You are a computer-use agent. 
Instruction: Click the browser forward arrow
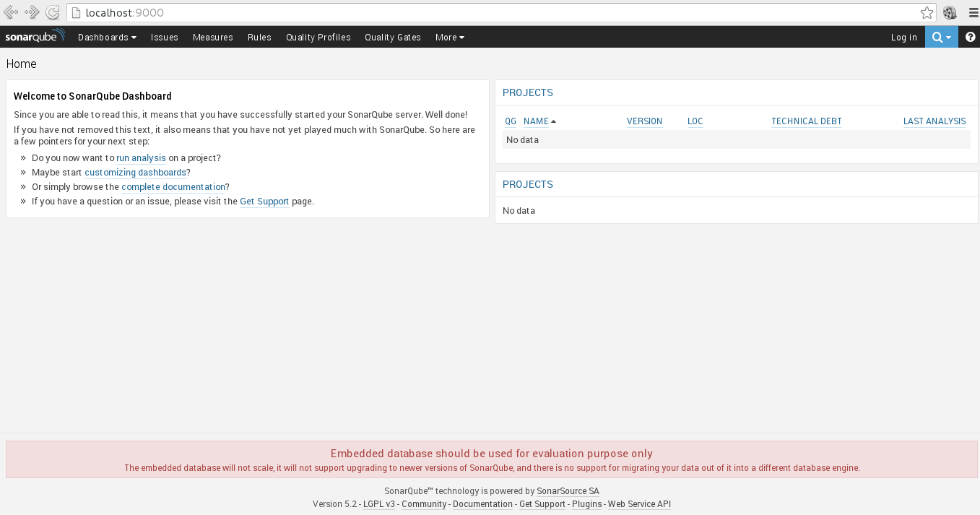[x=32, y=12]
